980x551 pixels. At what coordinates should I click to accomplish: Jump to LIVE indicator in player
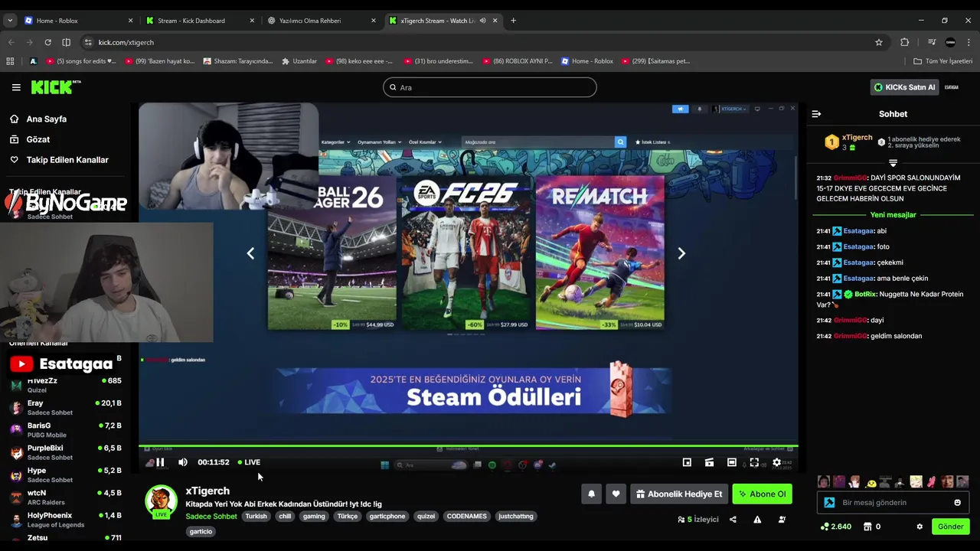pos(249,462)
